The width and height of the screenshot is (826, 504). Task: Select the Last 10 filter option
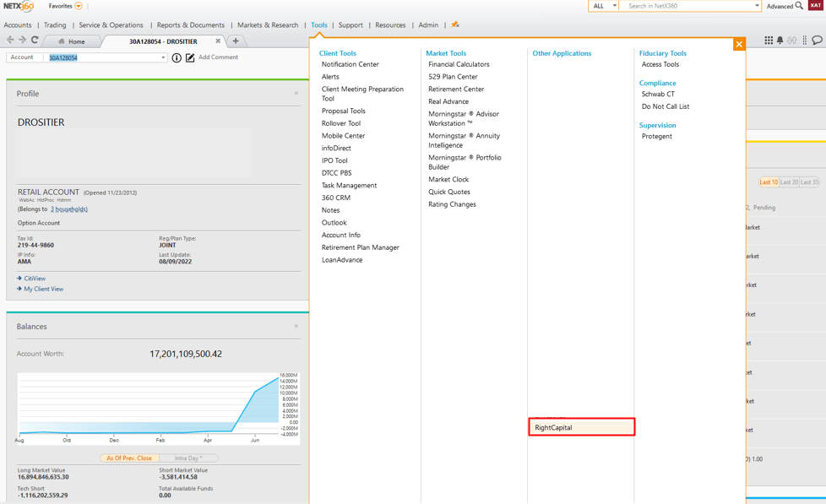[x=768, y=182]
